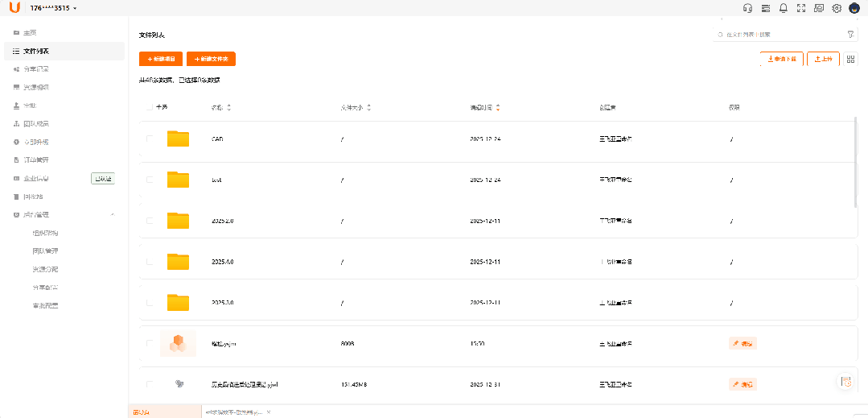Click the orange 新建文件夹 button

coord(211,59)
